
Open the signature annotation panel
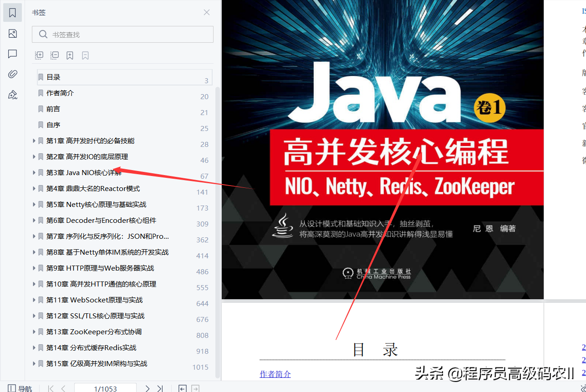[x=12, y=95]
